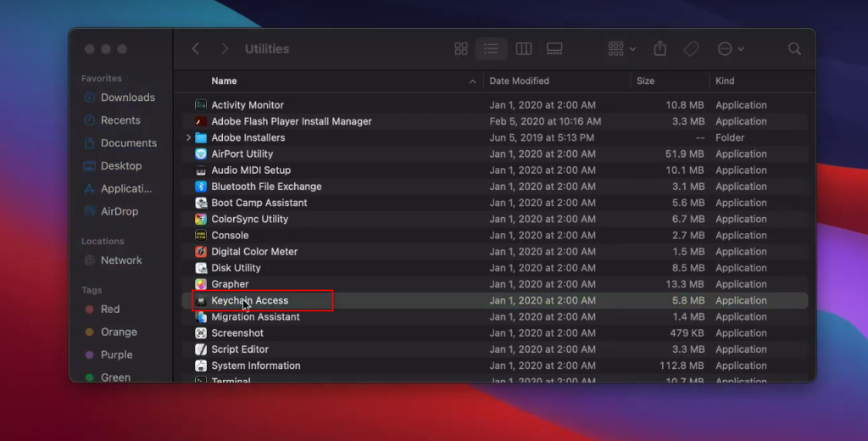Screen dimensions: 868x441
Task: Open search with the magnifying glass
Action: point(794,49)
